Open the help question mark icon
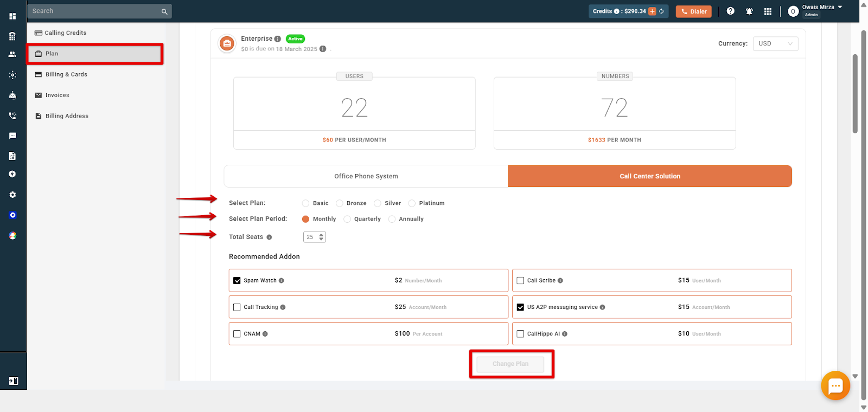Image resolution: width=868 pixels, height=412 pixels. pyautogui.click(x=731, y=11)
